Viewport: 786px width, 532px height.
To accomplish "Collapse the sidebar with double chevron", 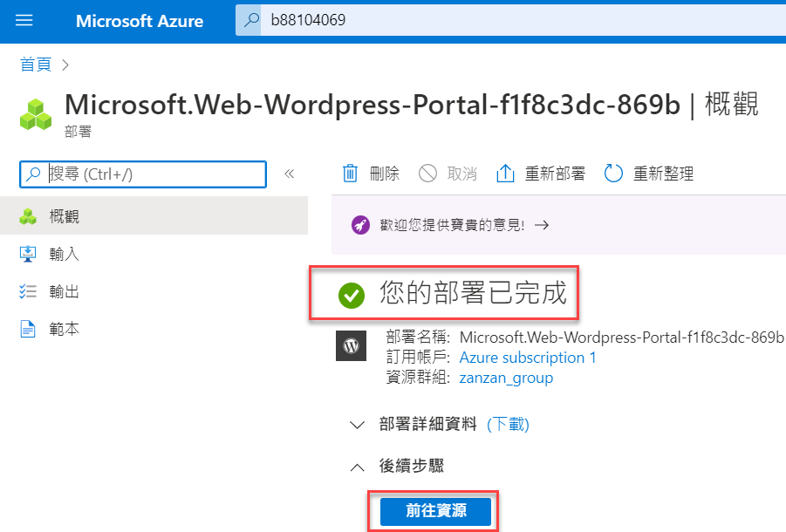I will coord(290,174).
